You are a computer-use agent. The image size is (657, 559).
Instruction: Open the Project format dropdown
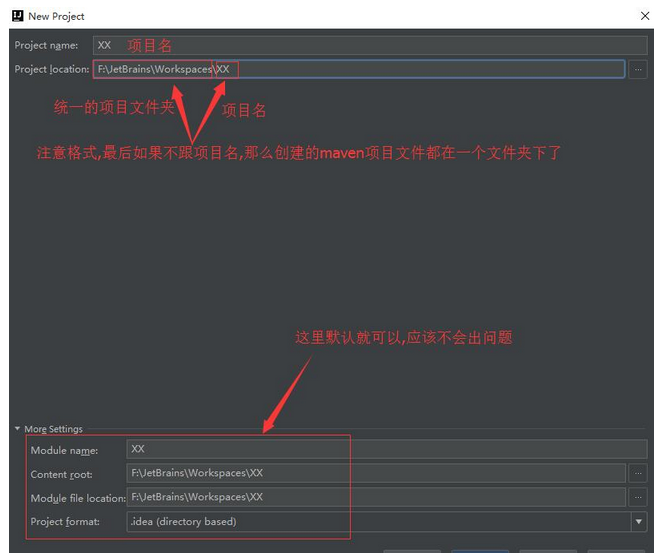639,521
